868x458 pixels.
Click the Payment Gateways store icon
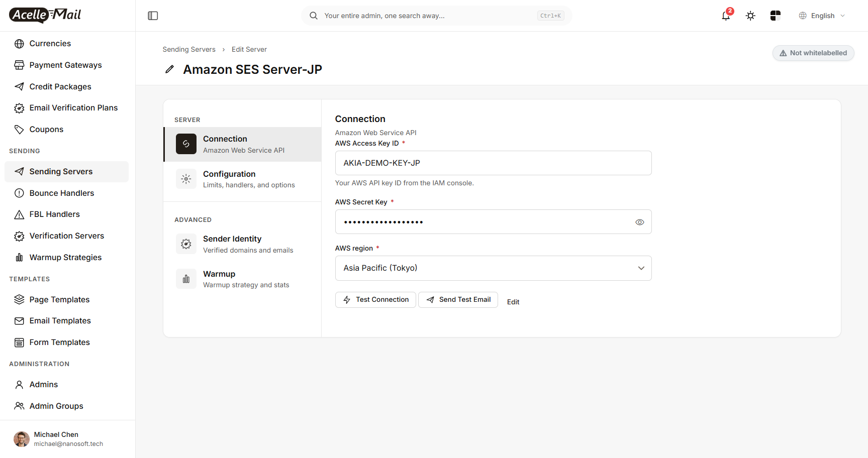pos(19,65)
